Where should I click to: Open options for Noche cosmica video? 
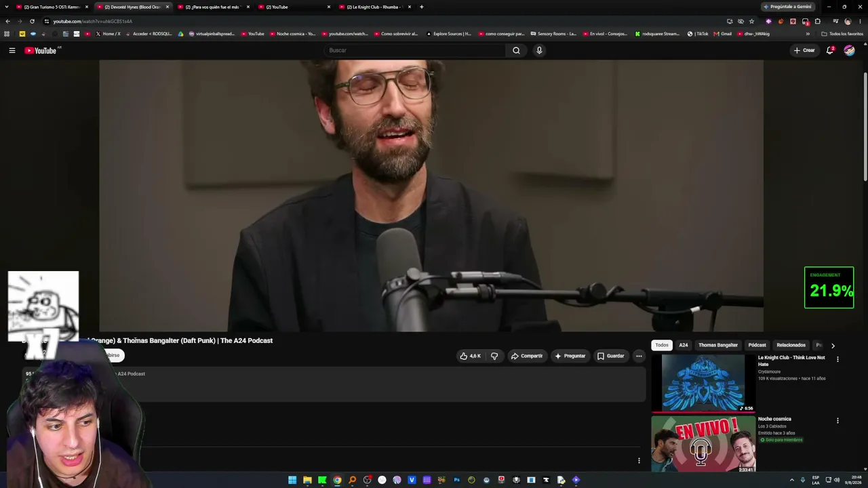[837, 420]
